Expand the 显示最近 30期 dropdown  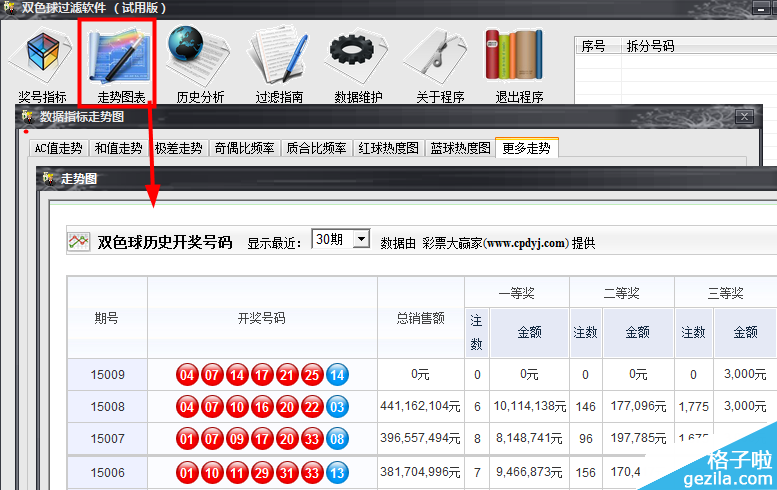click(361, 240)
